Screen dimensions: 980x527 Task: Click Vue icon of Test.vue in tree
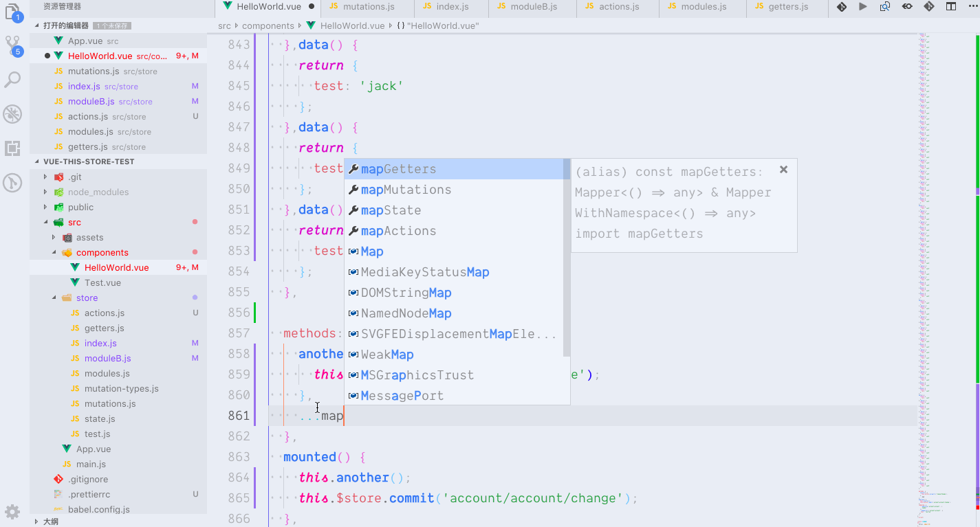pyautogui.click(x=75, y=282)
